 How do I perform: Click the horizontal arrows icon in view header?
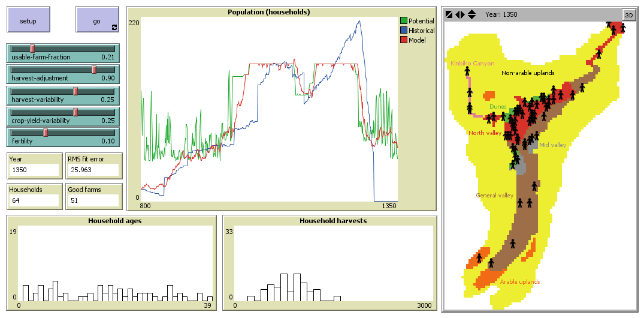pos(460,14)
